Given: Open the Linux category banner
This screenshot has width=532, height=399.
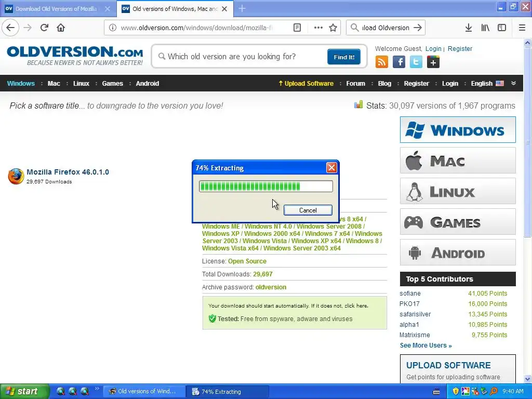Looking at the screenshot, I should pyautogui.click(x=458, y=191).
